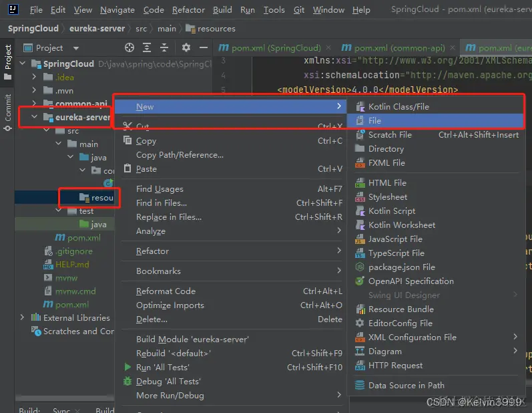532x413 pixels.
Task: Open the File menu
Action: click(x=36, y=10)
